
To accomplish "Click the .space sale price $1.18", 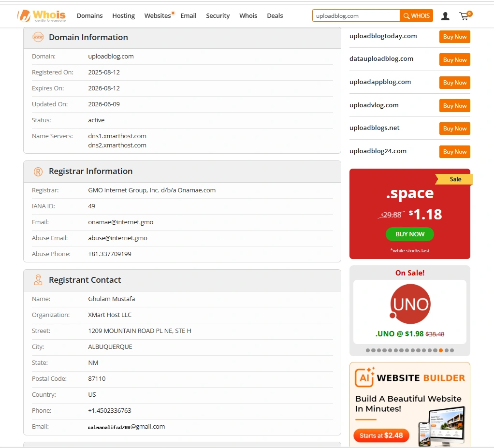I will (x=425, y=215).
